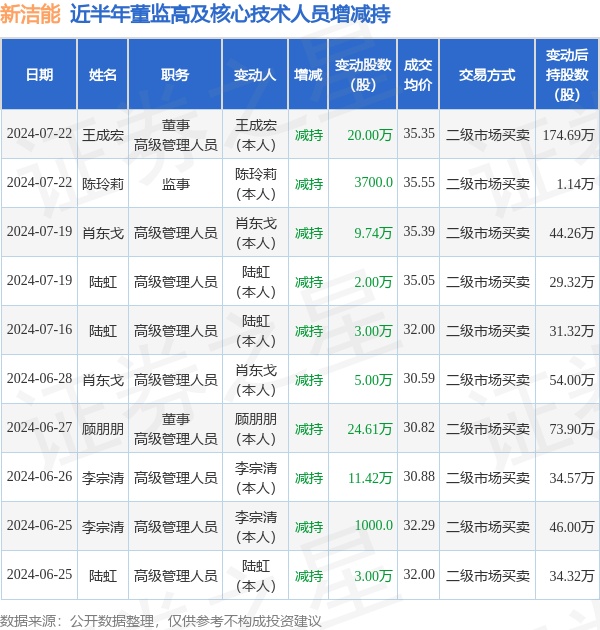Click holdings value 54.00万
The width and height of the screenshot is (600, 630).
coord(572,380)
